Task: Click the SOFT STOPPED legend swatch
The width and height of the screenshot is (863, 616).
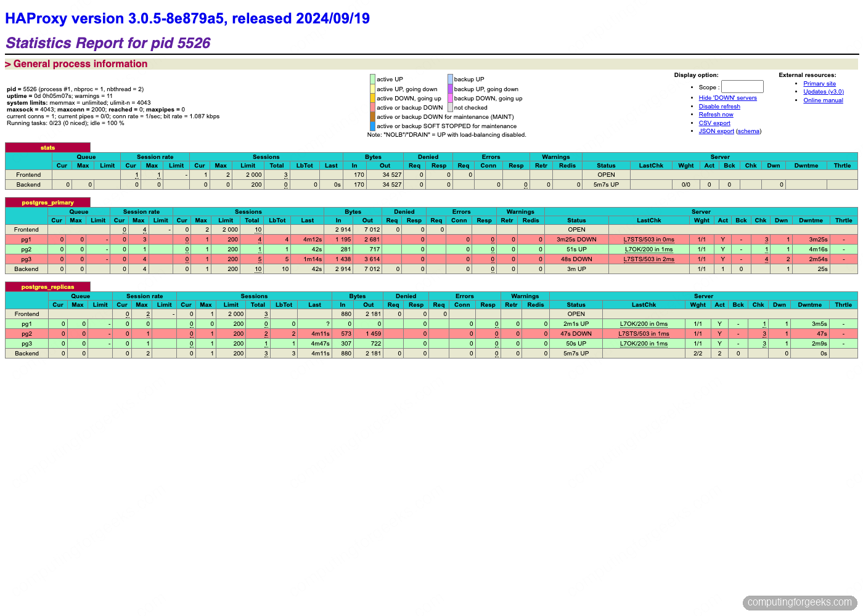Action: (372, 126)
